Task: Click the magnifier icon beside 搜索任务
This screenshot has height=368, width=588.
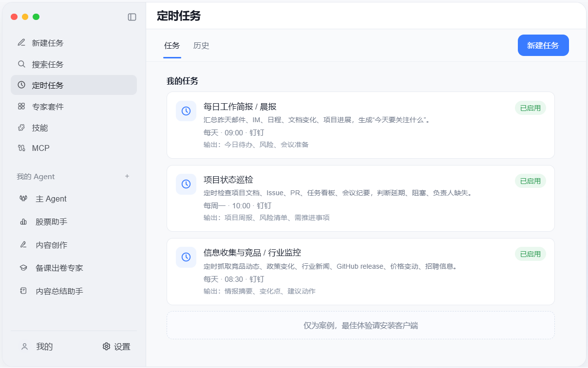Action: [21, 64]
